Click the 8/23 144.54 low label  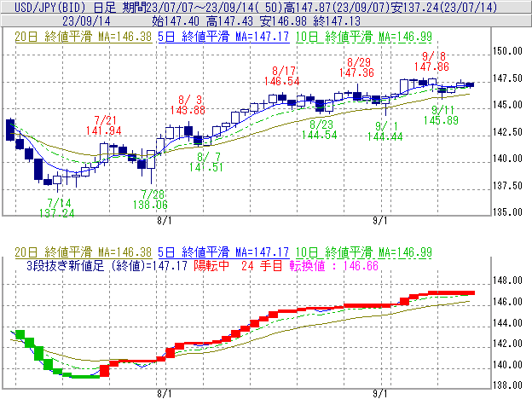320,130
